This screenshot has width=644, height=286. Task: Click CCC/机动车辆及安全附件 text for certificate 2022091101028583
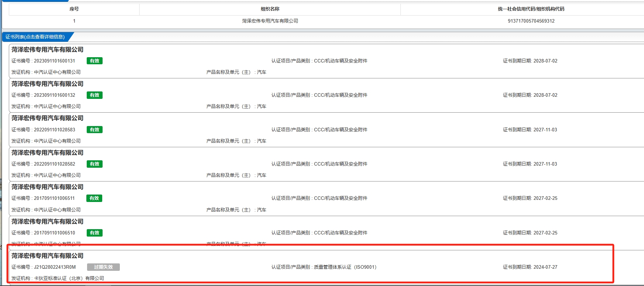tap(341, 130)
